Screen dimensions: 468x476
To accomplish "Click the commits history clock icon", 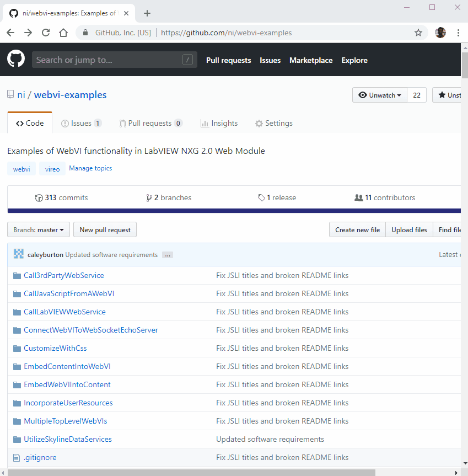I will pyautogui.click(x=39, y=198).
